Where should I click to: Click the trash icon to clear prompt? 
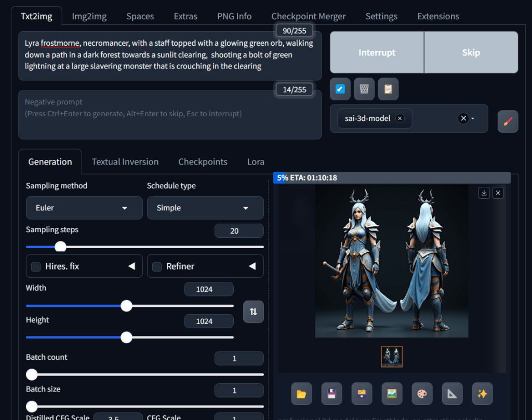pos(364,89)
